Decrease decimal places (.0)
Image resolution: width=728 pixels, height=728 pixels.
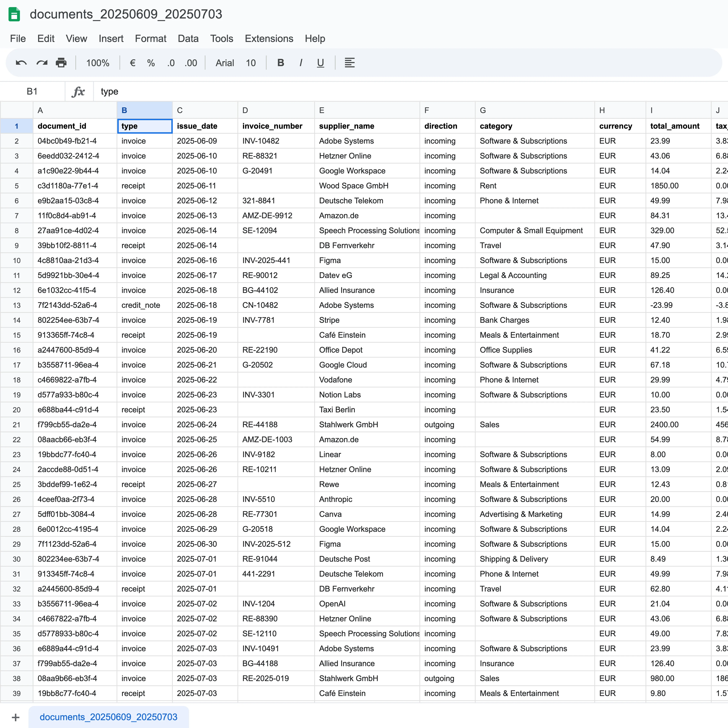click(171, 63)
